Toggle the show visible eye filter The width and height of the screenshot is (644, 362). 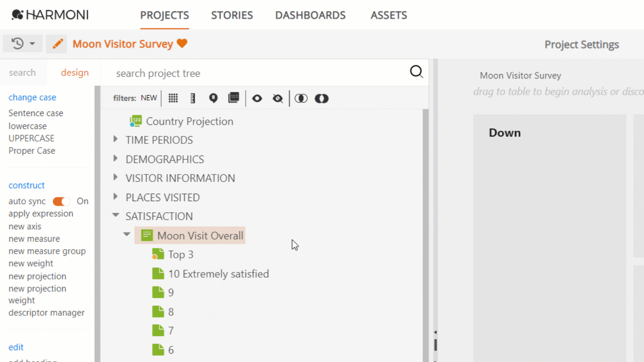(257, 98)
